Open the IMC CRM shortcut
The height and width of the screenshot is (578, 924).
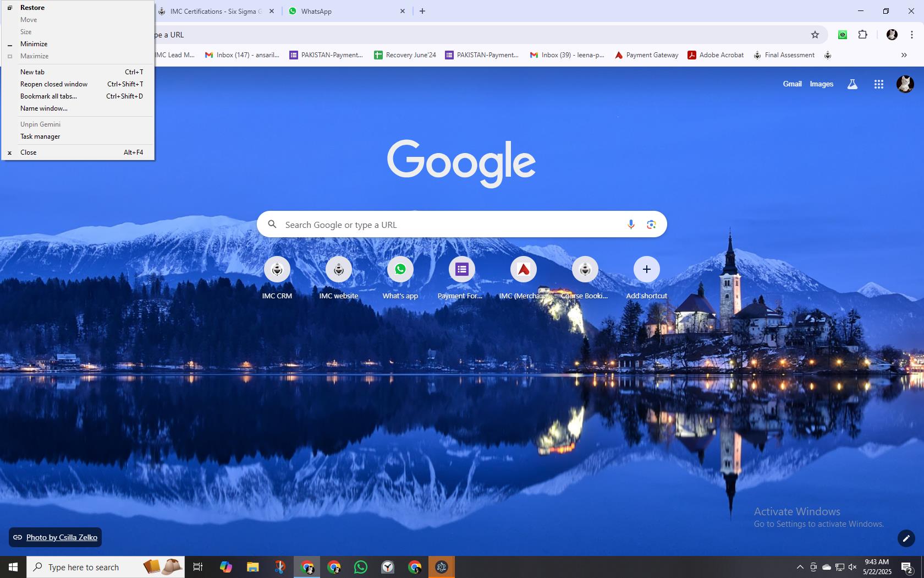[277, 279]
